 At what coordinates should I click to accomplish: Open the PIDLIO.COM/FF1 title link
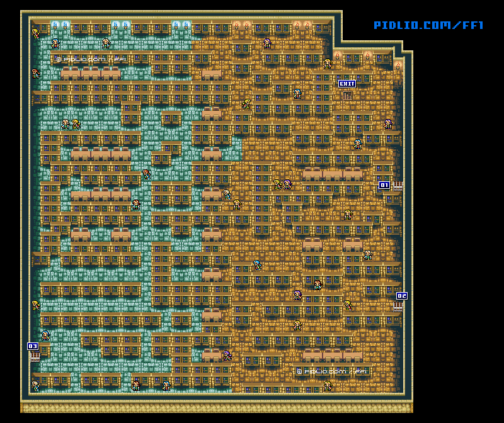(x=428, y=25)
